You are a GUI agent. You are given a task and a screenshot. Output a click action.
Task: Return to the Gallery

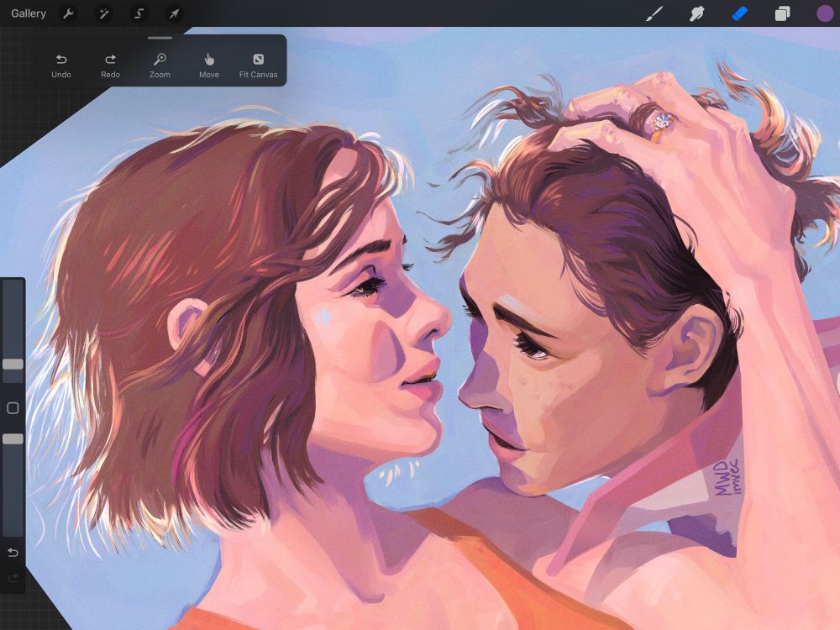pos(29,13)
